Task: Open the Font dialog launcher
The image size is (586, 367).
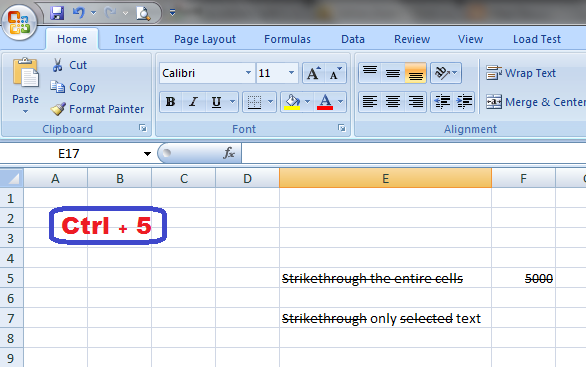Action: pyautogui.click(x=342, y=128)
